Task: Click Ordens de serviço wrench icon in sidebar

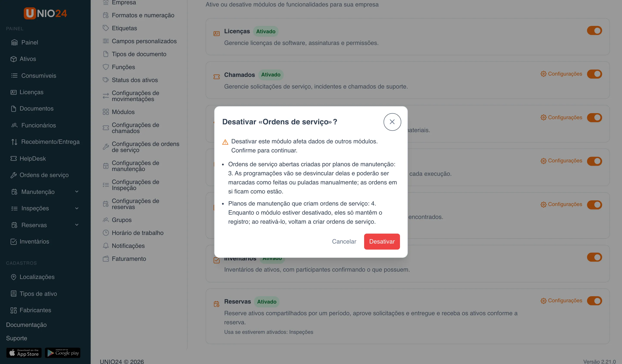Action: click(x=14, y=175)
